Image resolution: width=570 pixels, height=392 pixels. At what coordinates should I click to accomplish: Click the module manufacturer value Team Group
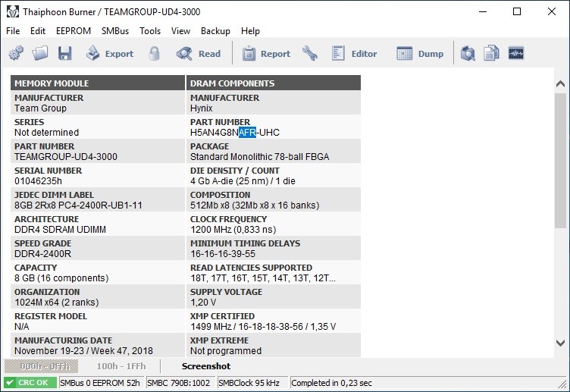click(40, 108)
